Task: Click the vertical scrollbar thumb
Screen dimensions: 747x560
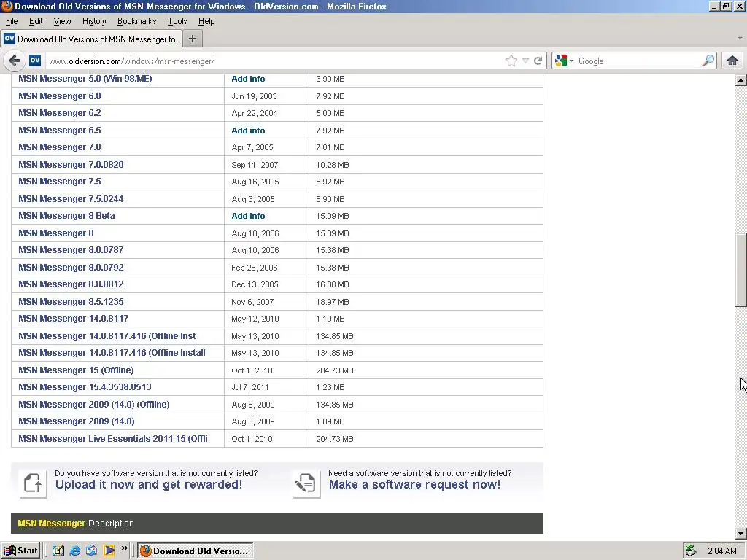Action: (741, 270)
